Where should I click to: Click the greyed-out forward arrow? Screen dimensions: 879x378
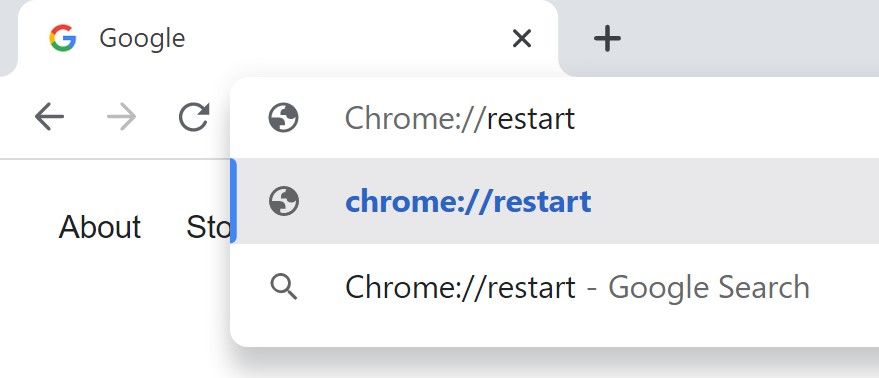click(122, 118)
